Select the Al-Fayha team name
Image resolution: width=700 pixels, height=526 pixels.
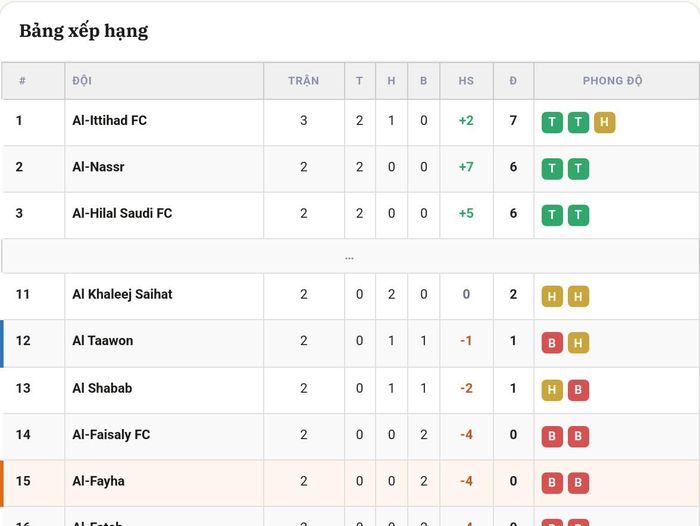98,481
